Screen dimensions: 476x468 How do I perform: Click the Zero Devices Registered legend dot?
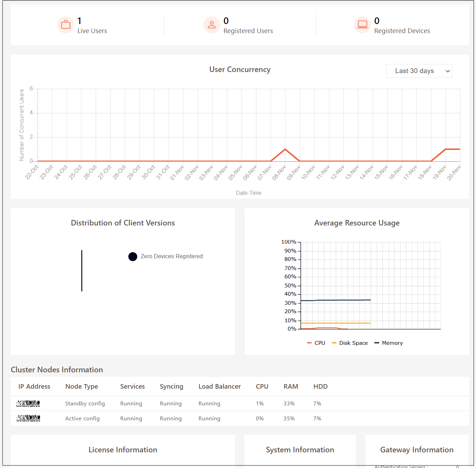133,256
